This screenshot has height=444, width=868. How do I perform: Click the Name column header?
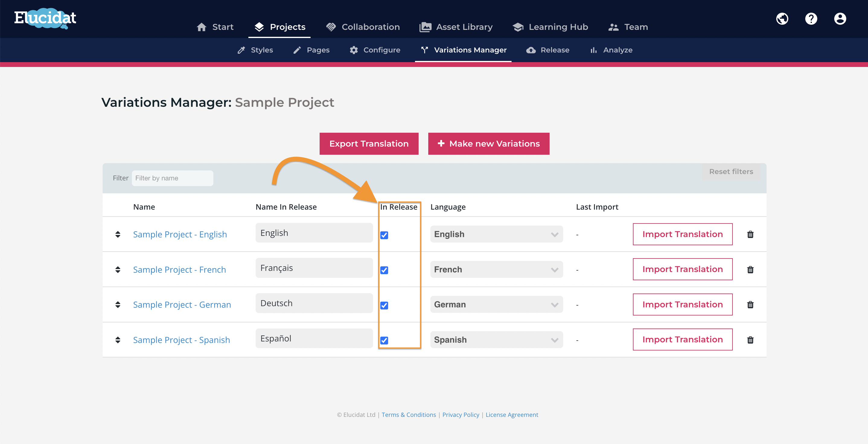point(144,207)
